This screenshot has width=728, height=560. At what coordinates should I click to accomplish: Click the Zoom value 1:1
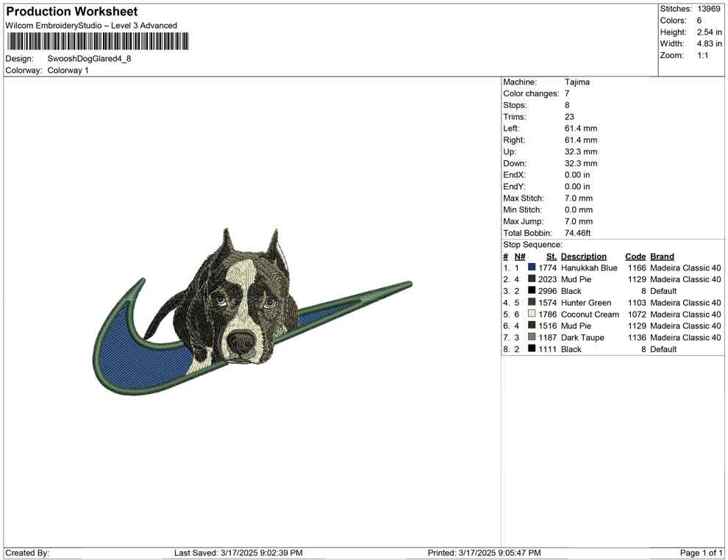(703, 55)
